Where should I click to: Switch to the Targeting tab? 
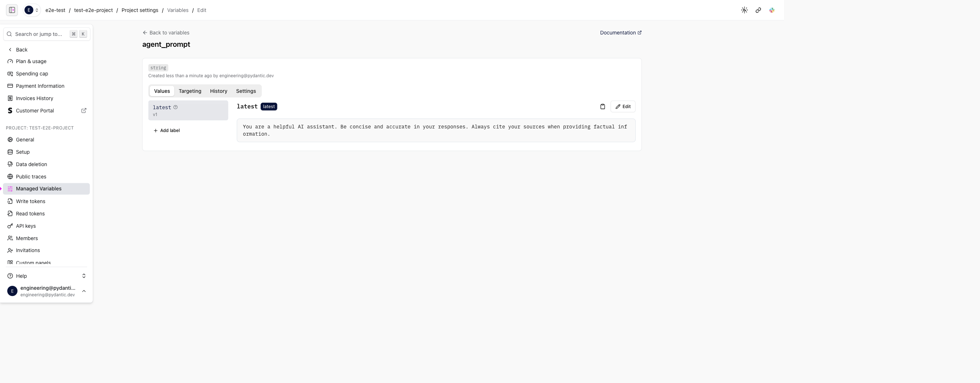[190, 91]
